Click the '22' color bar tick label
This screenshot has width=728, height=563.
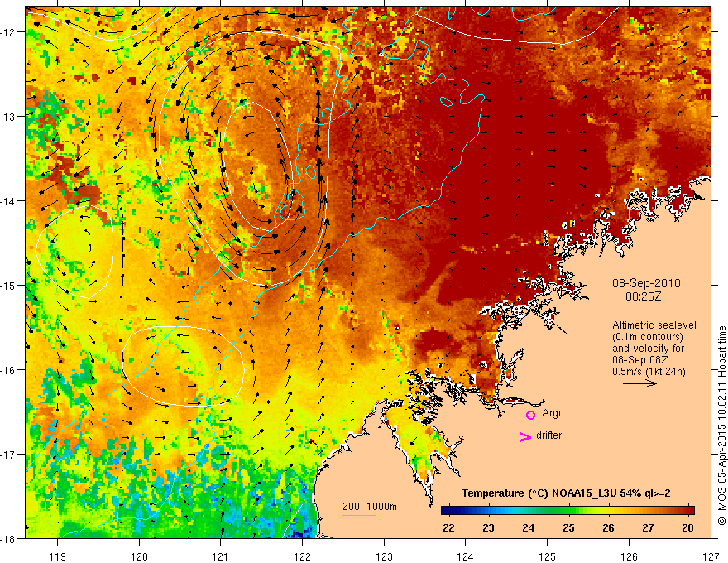448,527
